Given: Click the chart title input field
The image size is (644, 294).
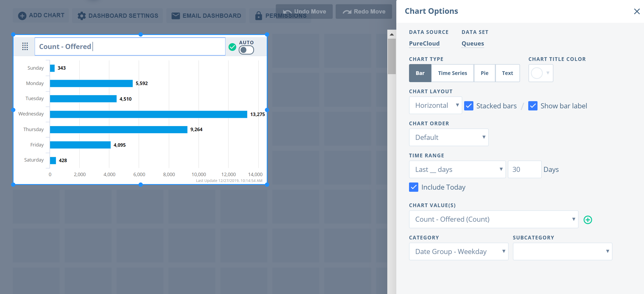Looking at the screenshot, I should point(130,46).
